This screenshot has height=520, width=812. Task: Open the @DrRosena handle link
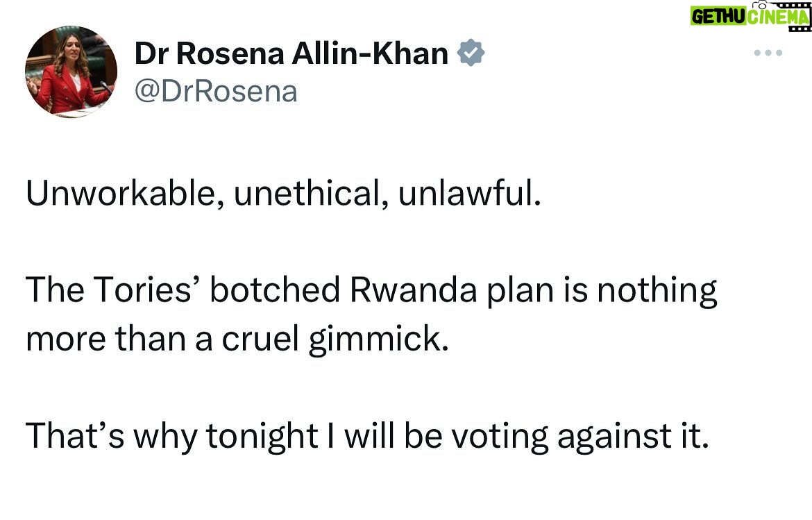[x=216, y=92]
